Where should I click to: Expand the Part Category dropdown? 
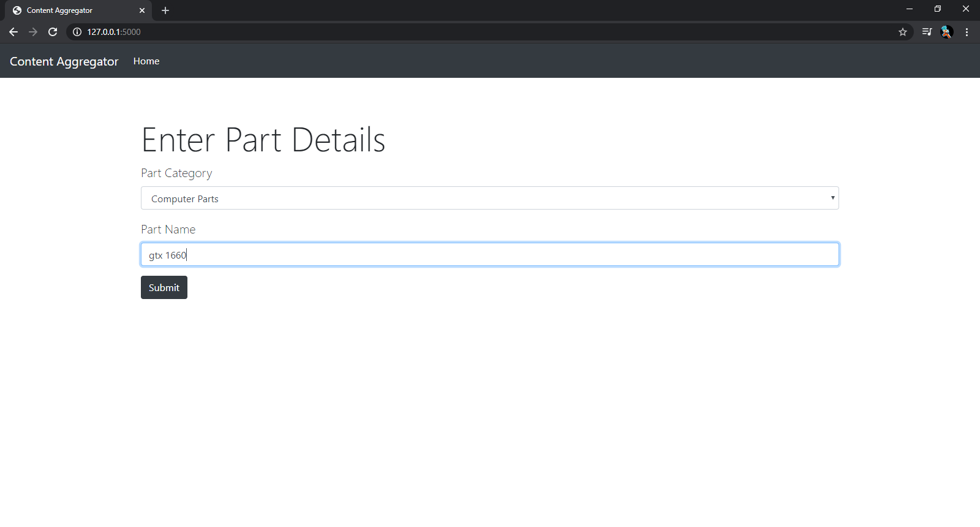490,199
